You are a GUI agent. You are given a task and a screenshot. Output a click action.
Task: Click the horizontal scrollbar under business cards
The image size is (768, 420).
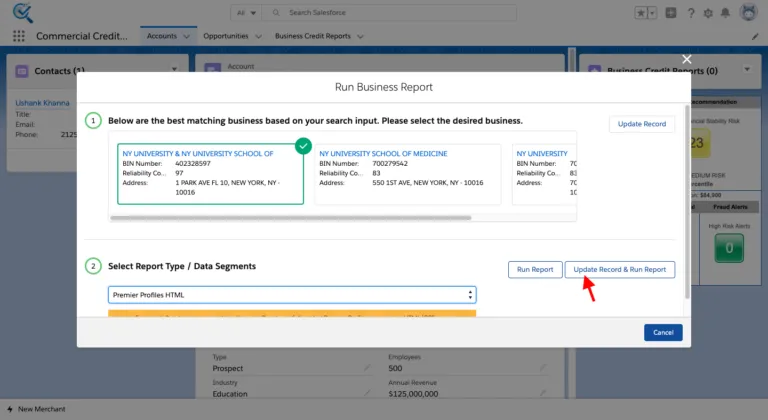coord(290,218)
